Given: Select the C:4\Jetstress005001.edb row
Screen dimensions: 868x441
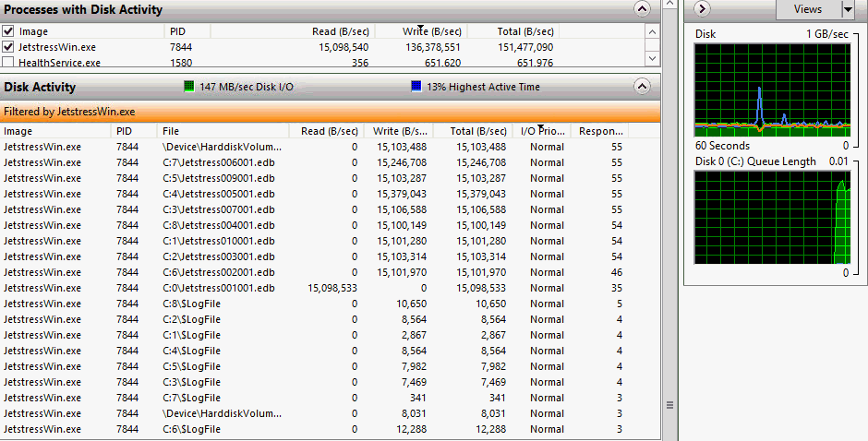Looking at the screenshot, I should tap(331, 194).
